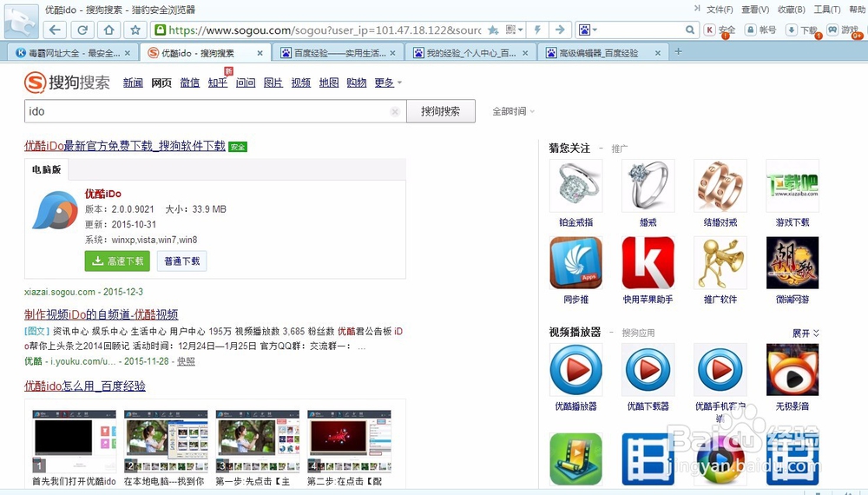Click the browser address bar URL
The height and width of the screenshot is (495, 868).
(325, 30)
